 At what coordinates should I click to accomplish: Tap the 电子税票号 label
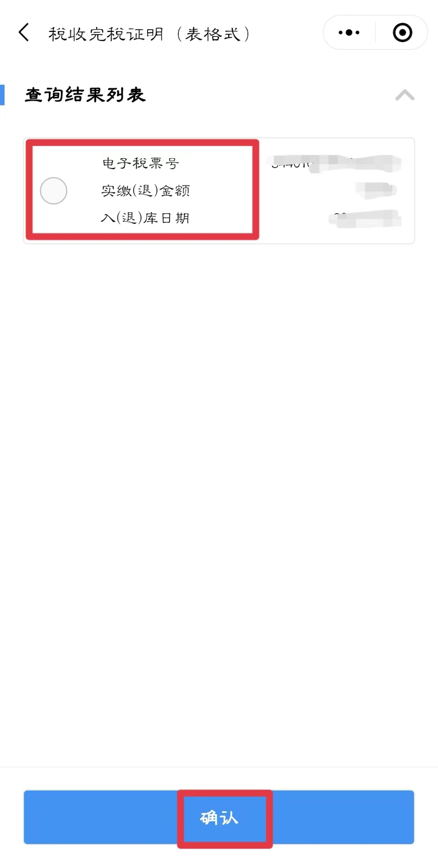(x=140, y=163)
